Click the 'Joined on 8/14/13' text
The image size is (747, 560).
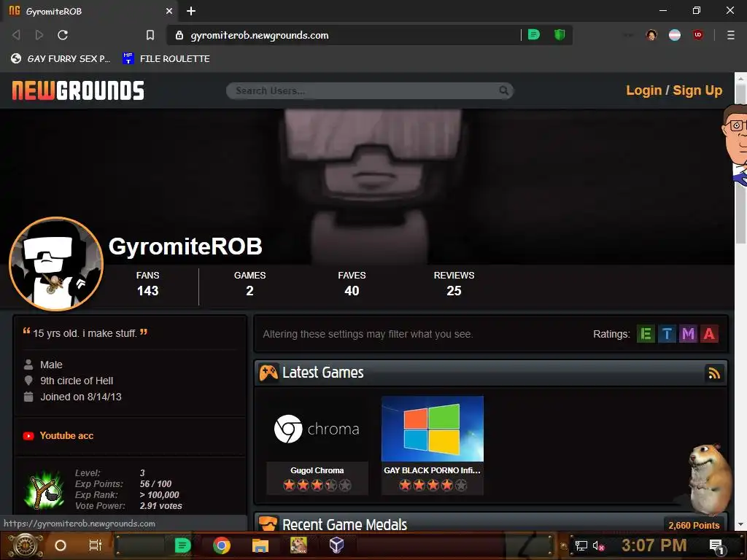pos(80,397)
